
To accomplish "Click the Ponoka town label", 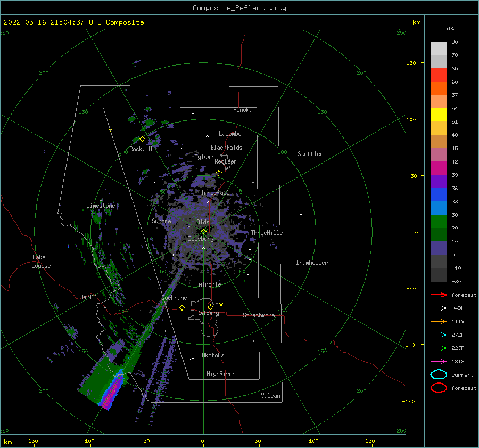I will (x=243, y=110).
